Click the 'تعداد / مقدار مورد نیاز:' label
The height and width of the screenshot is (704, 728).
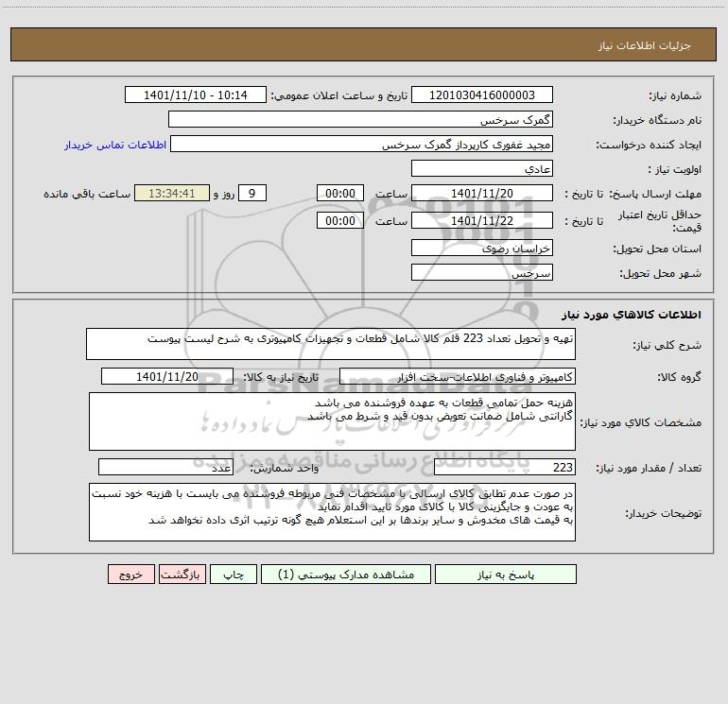[649, 468]
